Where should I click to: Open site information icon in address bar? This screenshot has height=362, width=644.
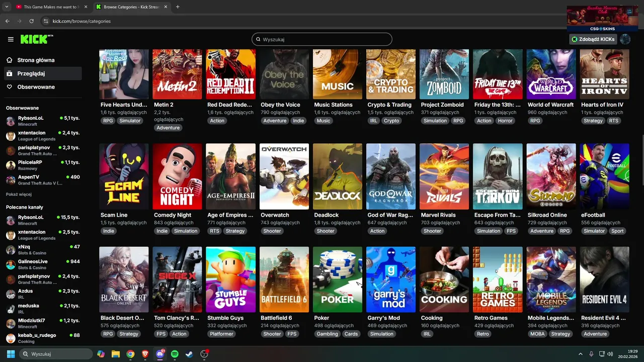coord(46,21)
